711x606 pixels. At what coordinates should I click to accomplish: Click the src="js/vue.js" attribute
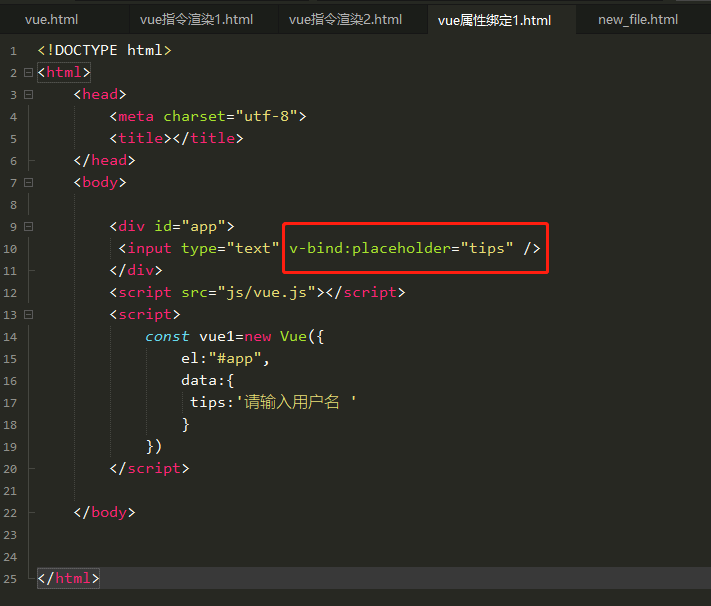tap(248, 292)
